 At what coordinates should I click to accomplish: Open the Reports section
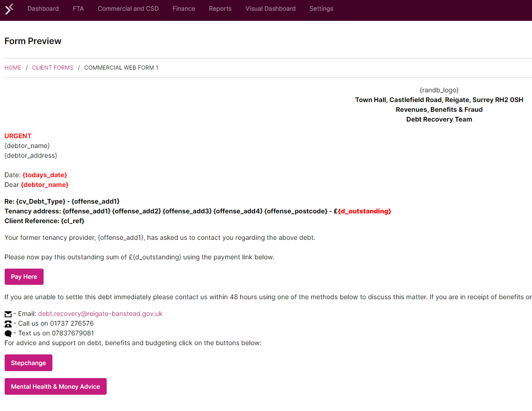tap(220, 8)
